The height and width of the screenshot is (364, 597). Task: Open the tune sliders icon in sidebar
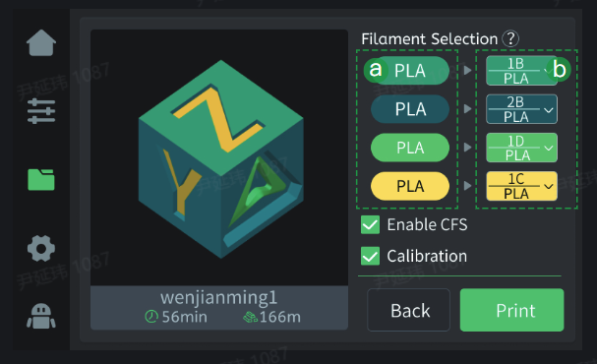coord(41,111)
